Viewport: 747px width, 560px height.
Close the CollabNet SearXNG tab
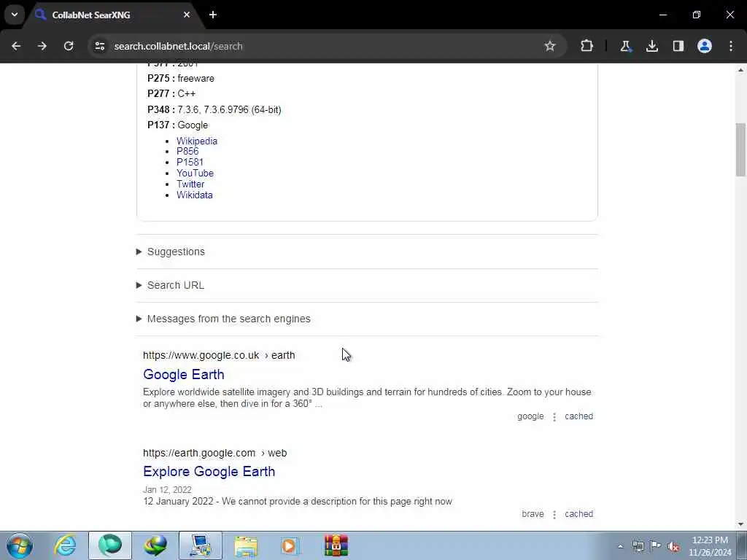click(187, 15)
